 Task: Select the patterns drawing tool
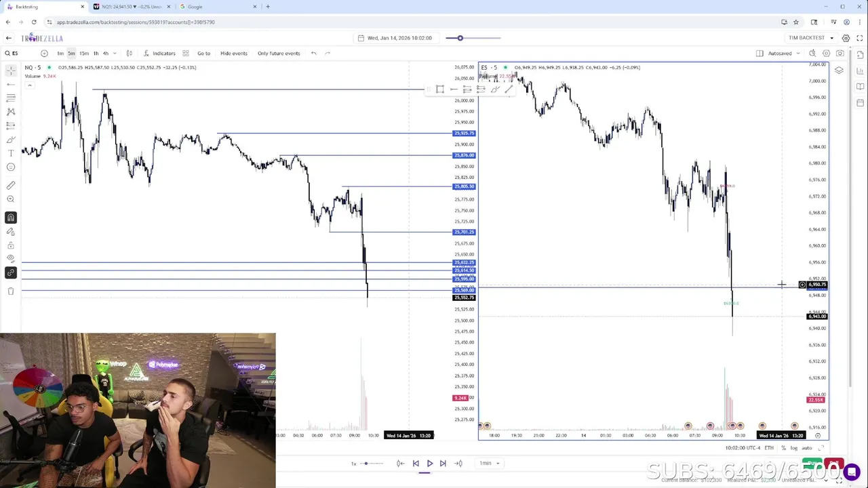(11, 112)
